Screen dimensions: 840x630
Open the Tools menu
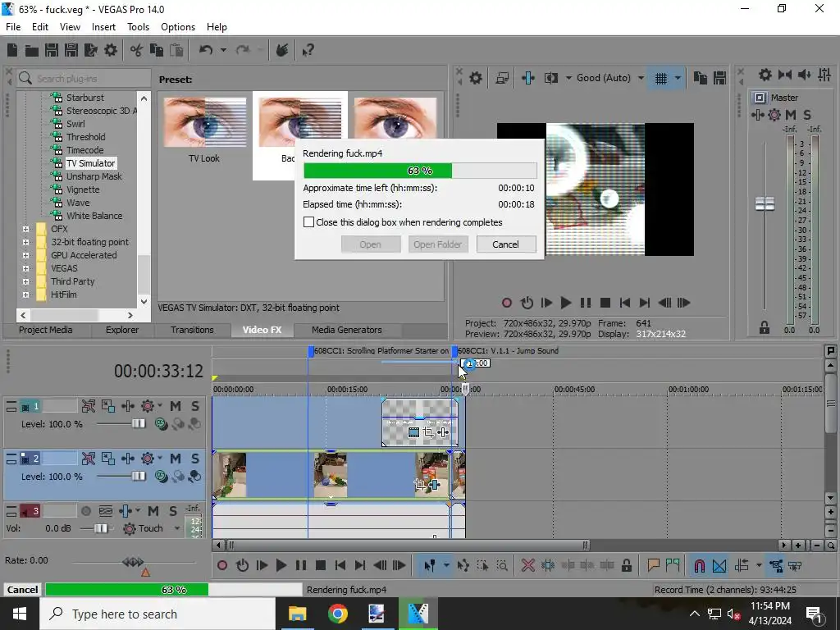[x=138, y=27]
